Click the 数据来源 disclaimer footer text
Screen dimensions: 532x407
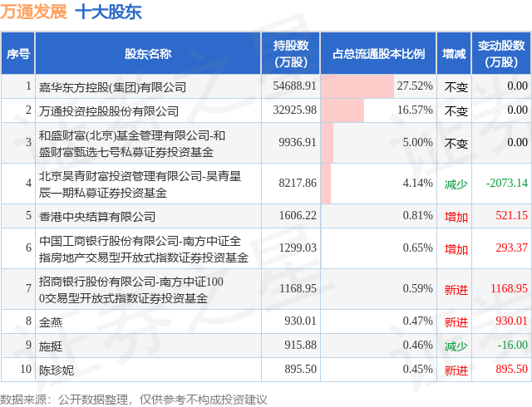click(133, 400)
